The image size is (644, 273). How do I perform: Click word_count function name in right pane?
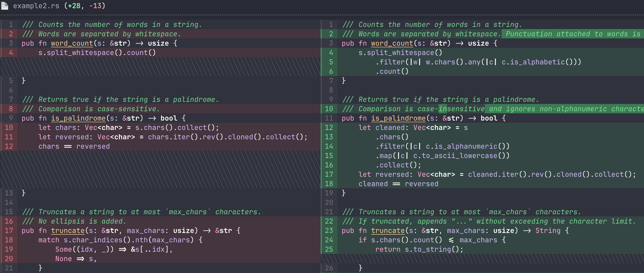pos(392,43)
